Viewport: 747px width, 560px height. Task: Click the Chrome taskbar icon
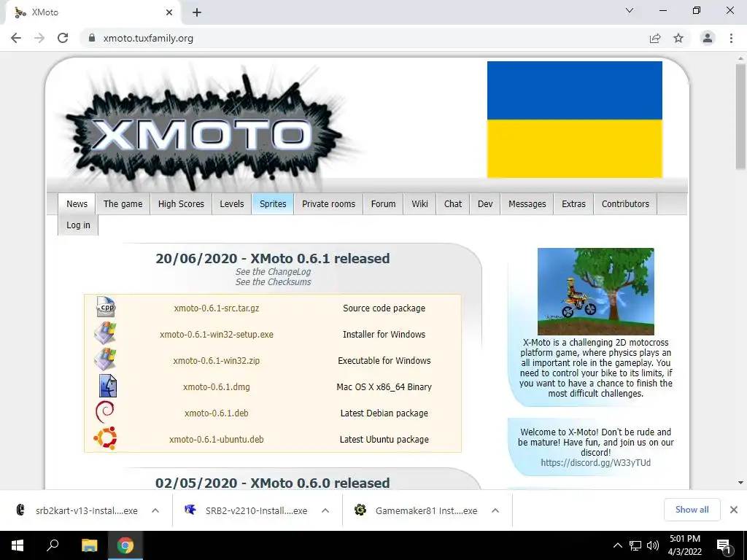click(x=125, y=545)
